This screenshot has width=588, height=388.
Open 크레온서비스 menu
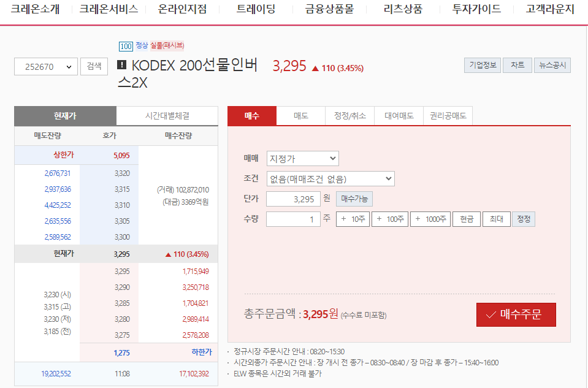pyautogui.click(x=109, y=9)
